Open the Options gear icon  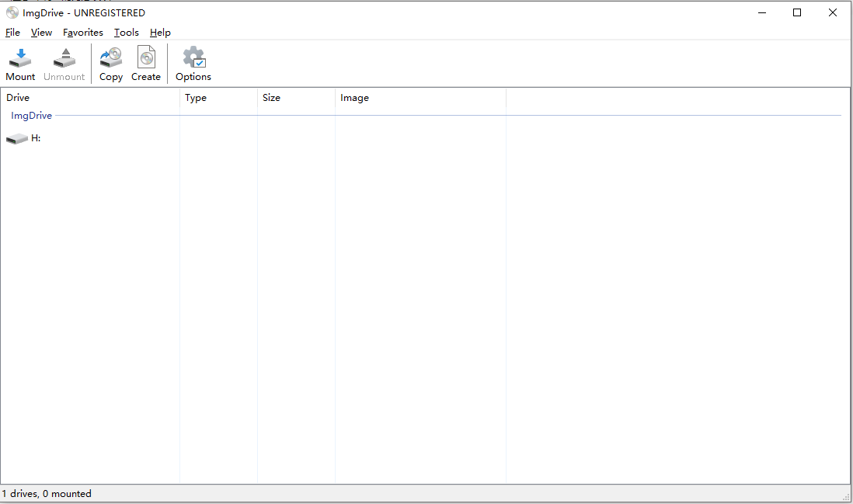click(193, 57)
